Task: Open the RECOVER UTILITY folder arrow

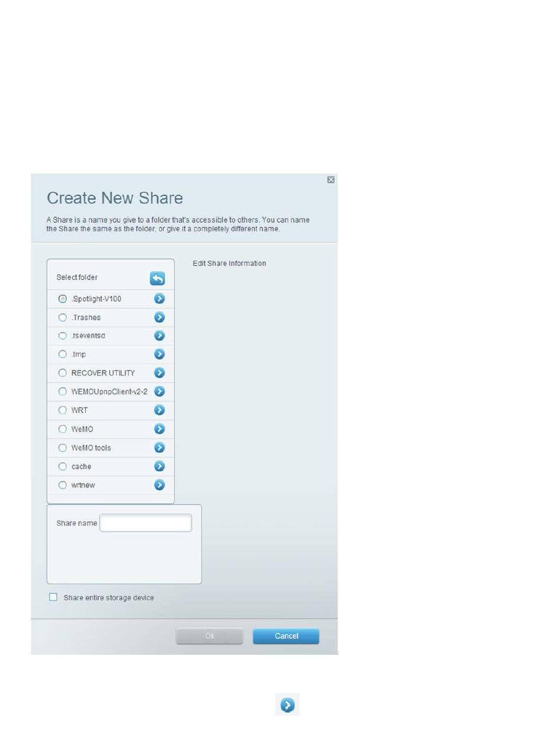Action: pos(159,373)
